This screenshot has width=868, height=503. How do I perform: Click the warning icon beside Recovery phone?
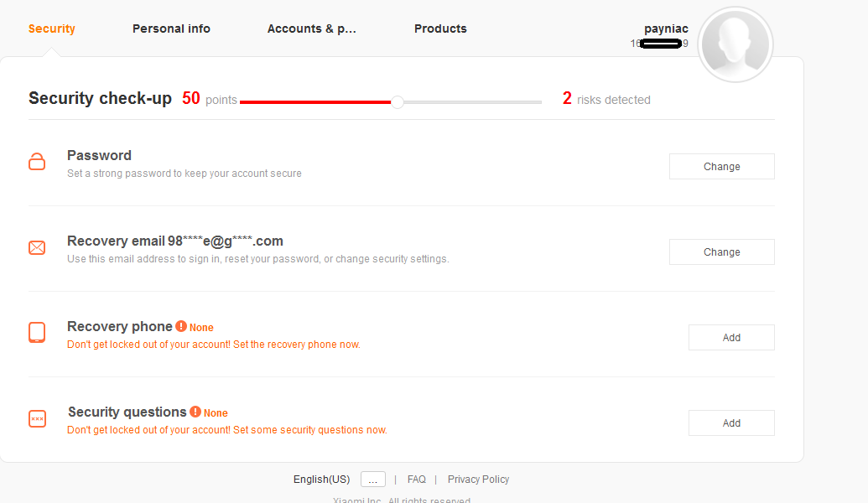[x=181, y=326]
